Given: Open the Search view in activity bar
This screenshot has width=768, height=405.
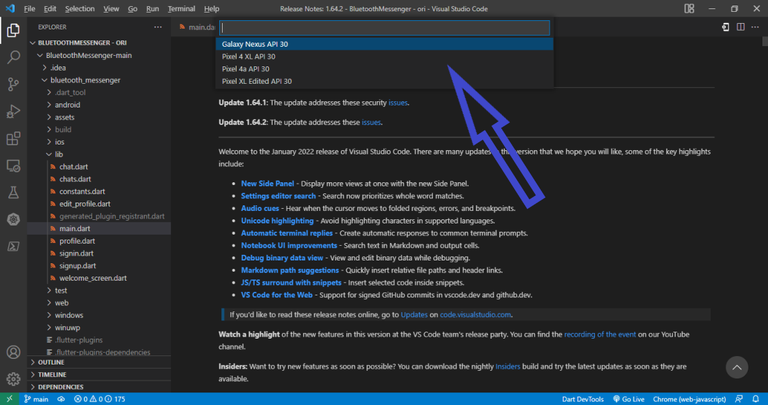Looking at the screenshot, I should point(13,57).
